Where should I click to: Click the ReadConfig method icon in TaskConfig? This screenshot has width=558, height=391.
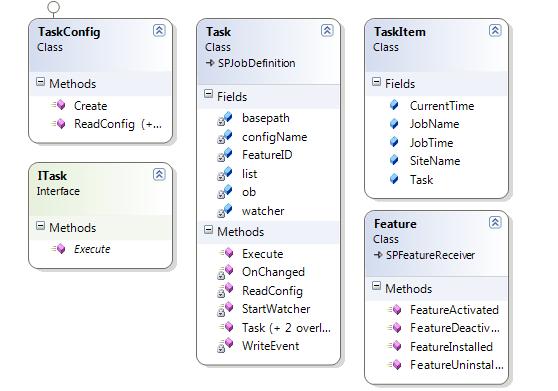coord(59,123)
